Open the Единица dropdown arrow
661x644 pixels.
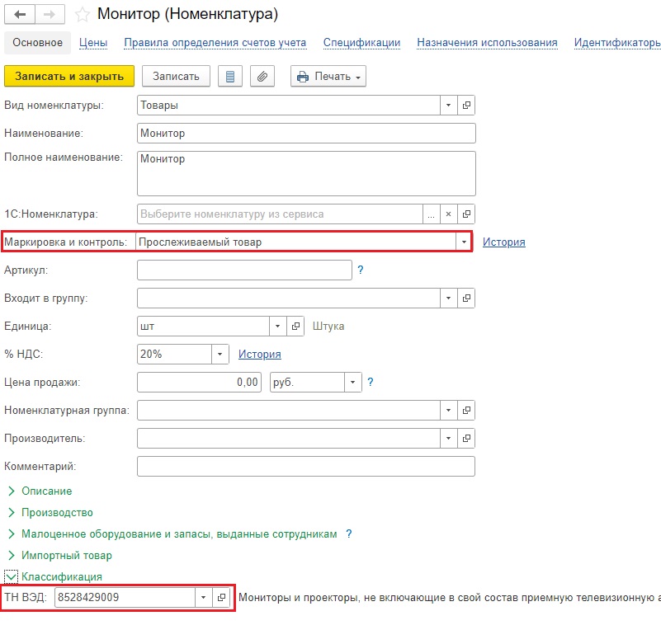coord(277,326)
